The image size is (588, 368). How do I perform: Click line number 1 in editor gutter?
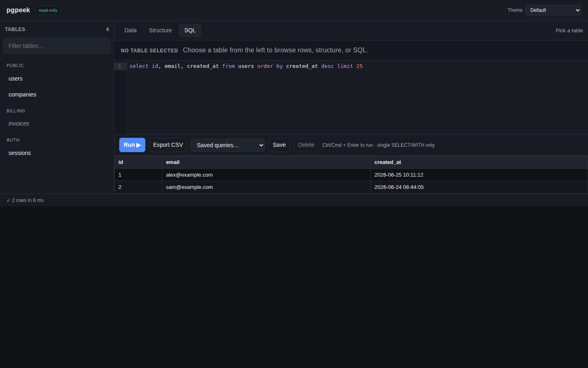[120, 66]
